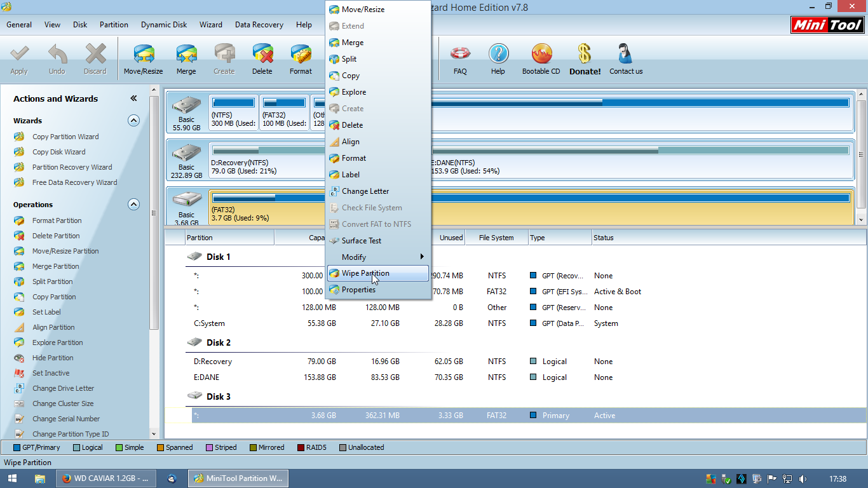The height and width of the screenshot is (488, 868).
Task: Open the General menu
Action: coord(19,25)
